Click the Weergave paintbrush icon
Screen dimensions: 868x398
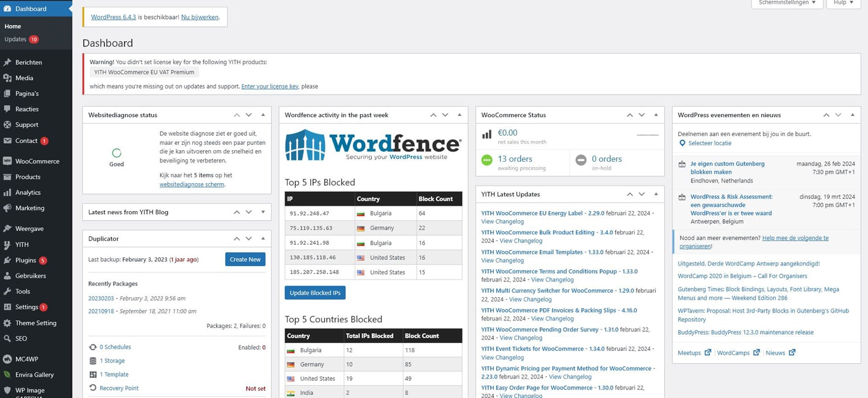(7, 229)
